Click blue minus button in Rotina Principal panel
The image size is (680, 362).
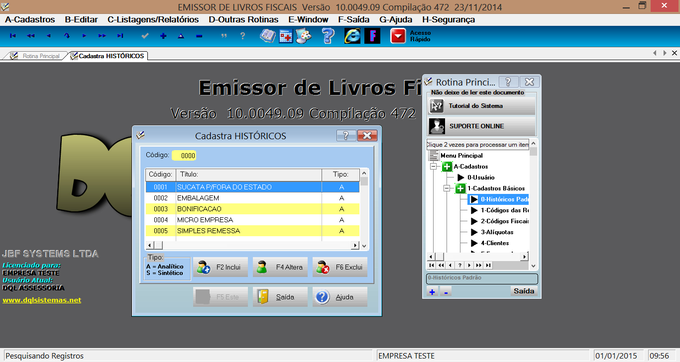pyautogui.click(x=445, y=291)
